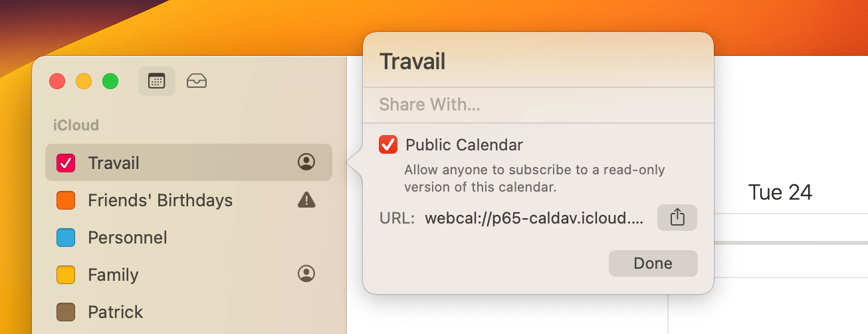Uncheck the Travail calendar checkbox

[x=66, y=163]
